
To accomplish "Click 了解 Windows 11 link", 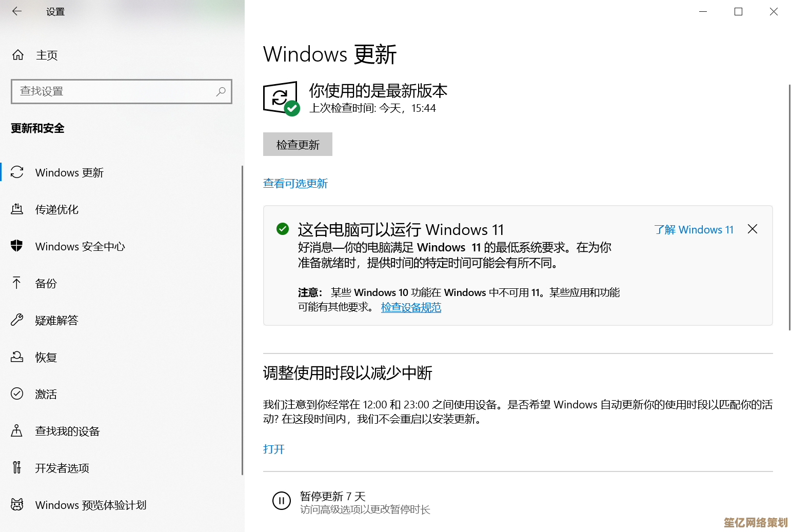I will (694, 229).
